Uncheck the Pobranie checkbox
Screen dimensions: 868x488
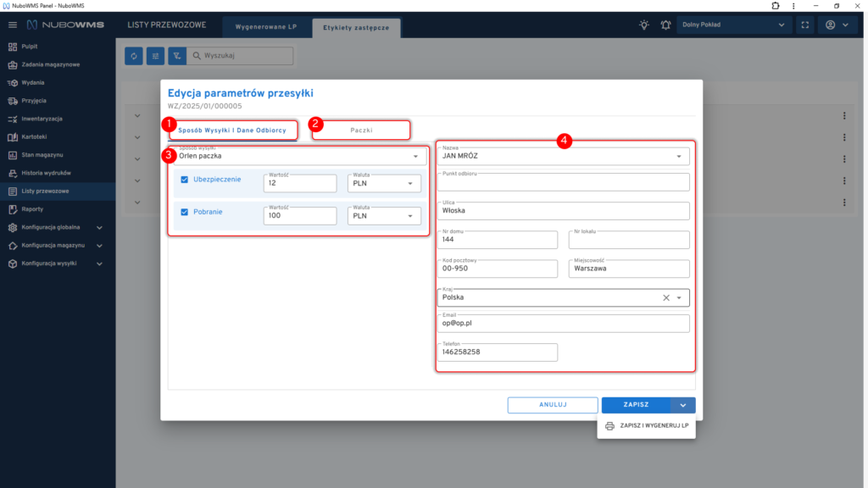pyautogui.click(x=185, y=212)
